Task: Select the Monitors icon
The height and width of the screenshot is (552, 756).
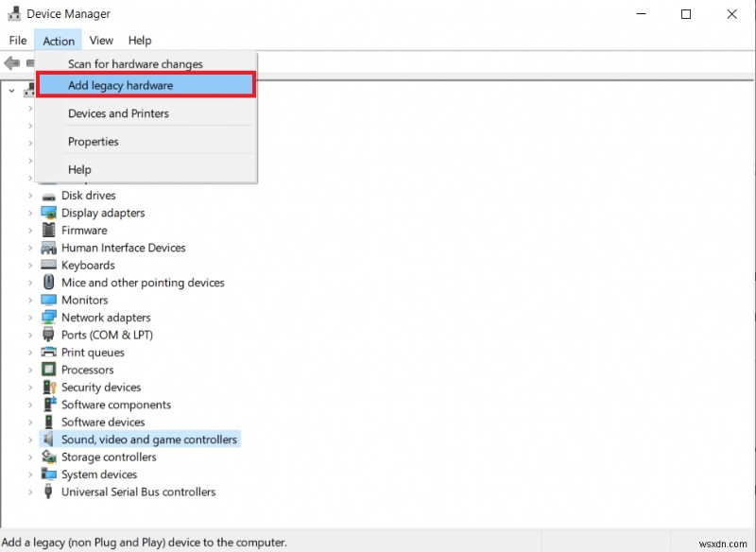Action: click(48, 300)
